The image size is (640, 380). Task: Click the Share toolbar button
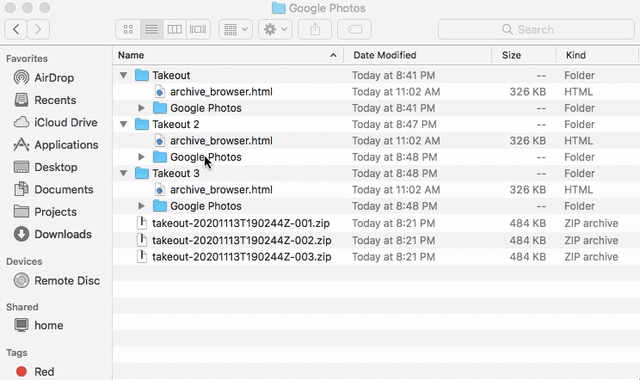[x=315, y=29]
